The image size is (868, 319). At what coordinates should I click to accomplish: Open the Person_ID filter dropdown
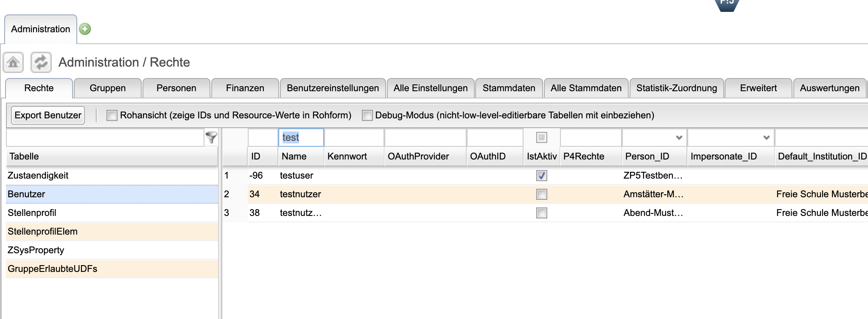(678, 137)
